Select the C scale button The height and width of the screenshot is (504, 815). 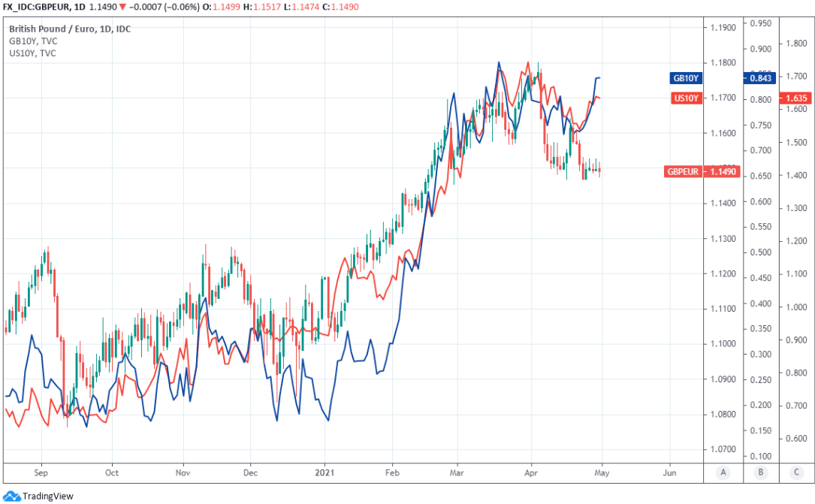pyautogui.click(x=796, y=472)
